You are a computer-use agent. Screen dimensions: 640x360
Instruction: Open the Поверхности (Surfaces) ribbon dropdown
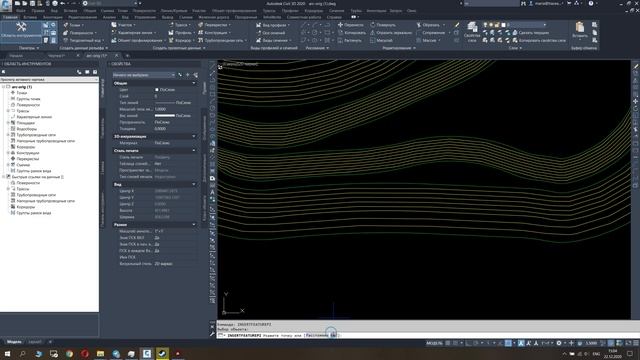[x=80, y=33]
